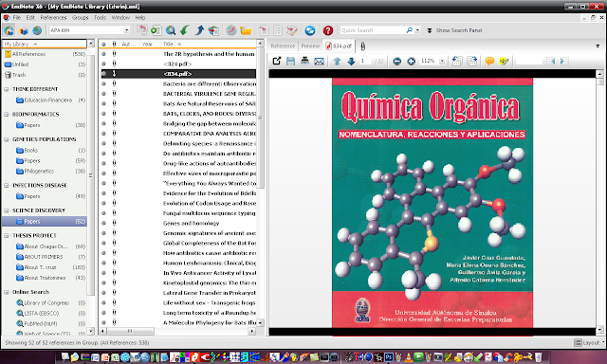The width and height of the screenshot is (607, 364).
Task: Email the PDF with envelope icon
Action: 319,61
